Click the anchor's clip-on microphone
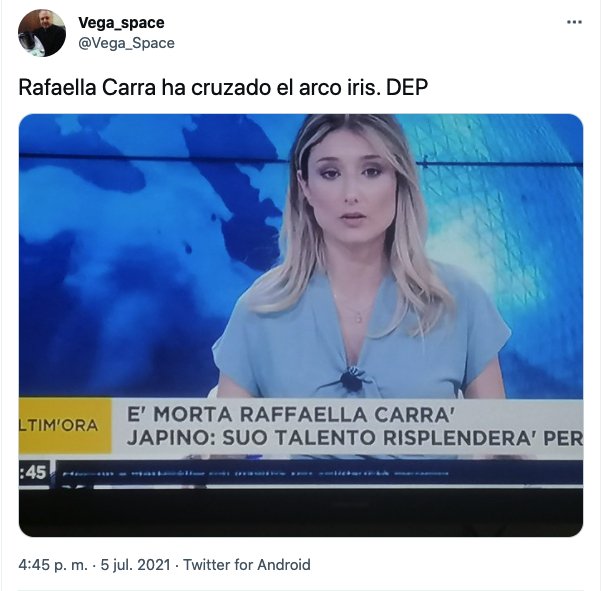604x591 pixels. [x=351, y=379]
